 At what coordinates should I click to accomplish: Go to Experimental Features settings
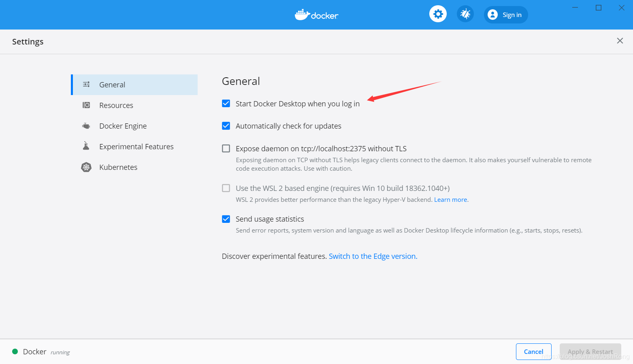(x=134, y=146)
